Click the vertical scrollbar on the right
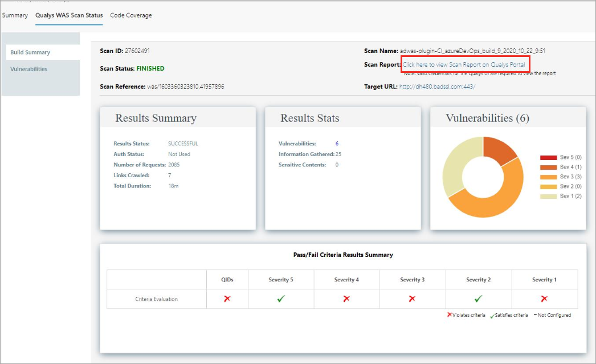The image size is (596, 364). [x=593, y=171]
